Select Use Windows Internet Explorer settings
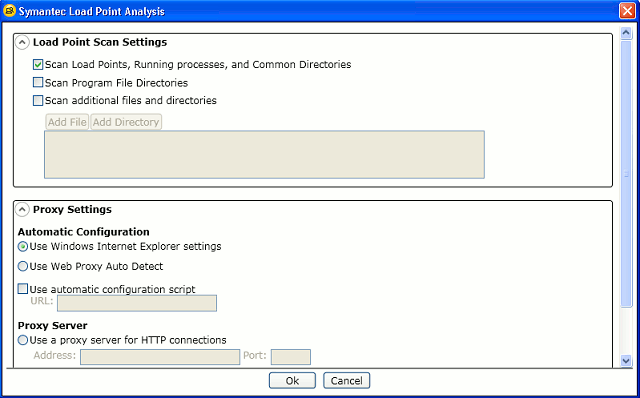Viewport: 640px width, 398px height. (x=23, y=247)
